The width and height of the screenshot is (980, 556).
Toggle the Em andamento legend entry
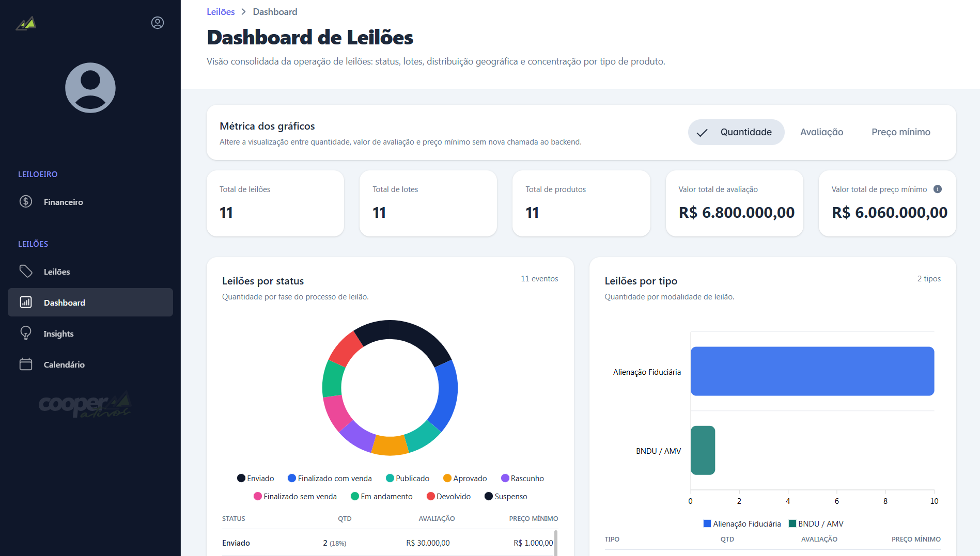click(x=381, y=497)
